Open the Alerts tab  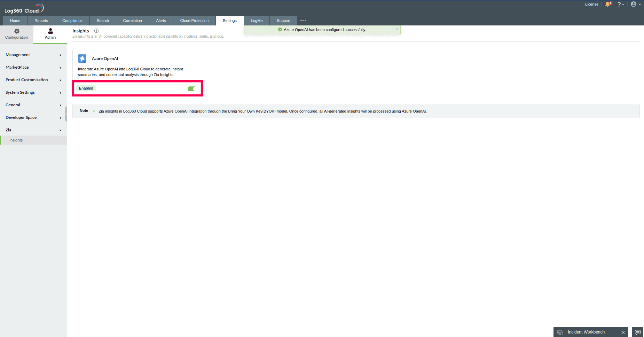point(161,21)
